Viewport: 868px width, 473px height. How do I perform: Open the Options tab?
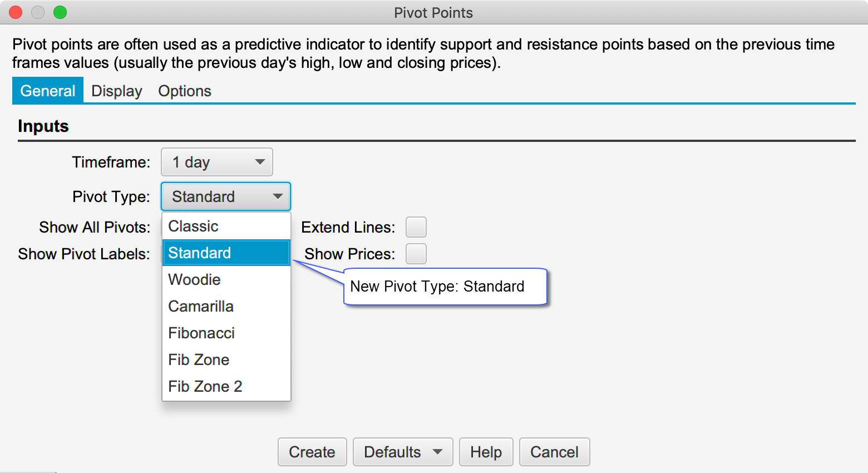[x=185, y=91]
